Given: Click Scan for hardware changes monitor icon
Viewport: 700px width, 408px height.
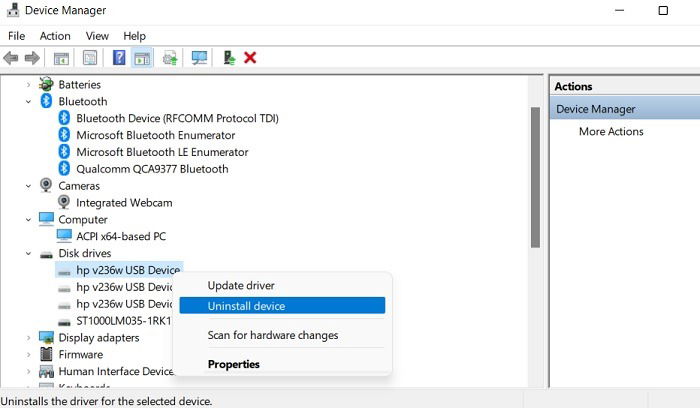Looking at the screenshot, I should click(199, 58).
